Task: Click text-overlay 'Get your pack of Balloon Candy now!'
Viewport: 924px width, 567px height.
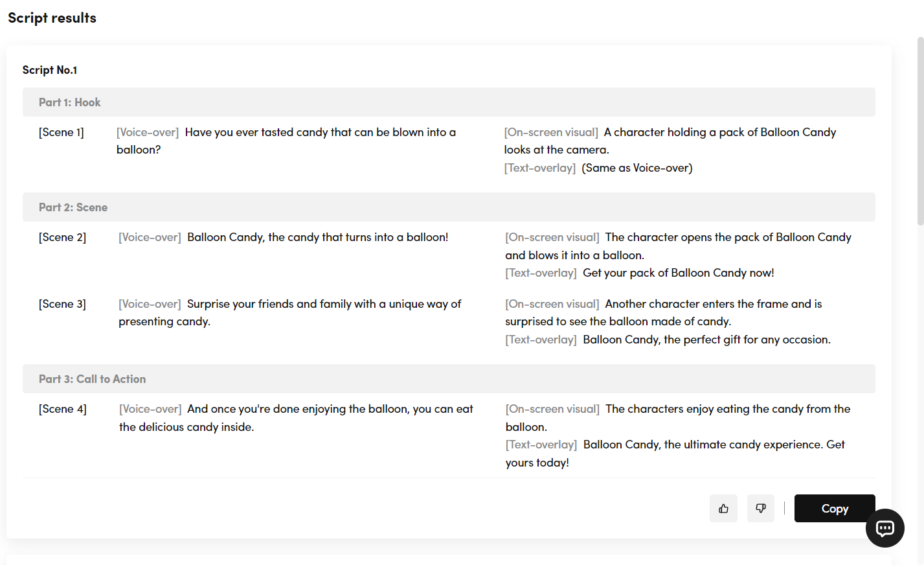Action: click(679, 273)
